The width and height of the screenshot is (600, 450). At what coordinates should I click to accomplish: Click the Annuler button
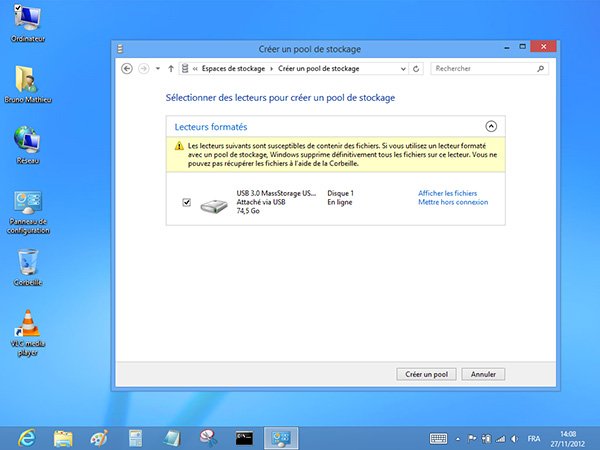click(483, 374)
